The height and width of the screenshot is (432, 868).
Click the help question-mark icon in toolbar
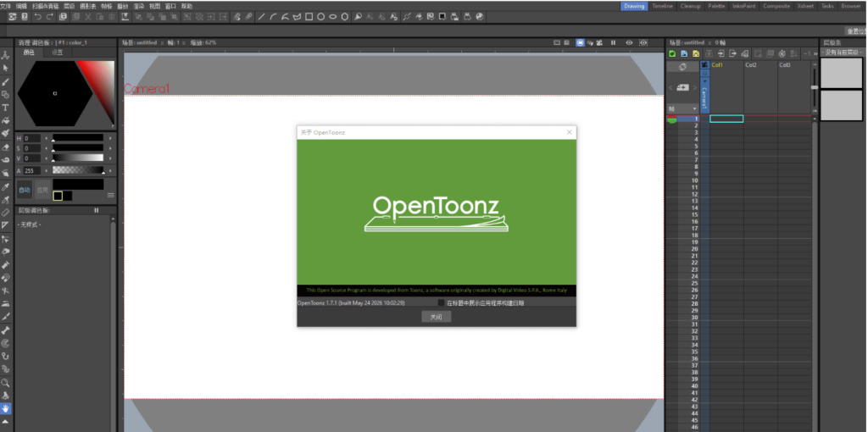[25, 17]
